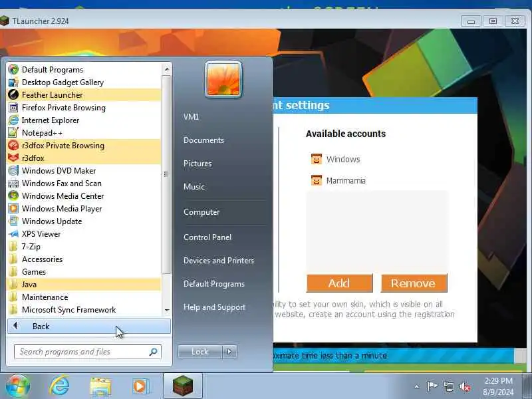Click the Windows Fax and Scan icon
Viewport: 532px width, 399px height.
tap(13, 184)
